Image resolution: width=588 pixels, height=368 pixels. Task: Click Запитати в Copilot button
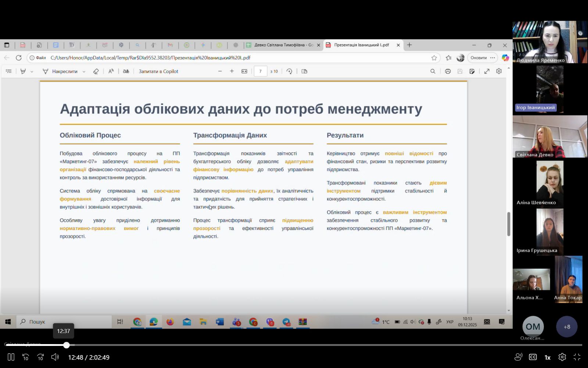[158, 71]
